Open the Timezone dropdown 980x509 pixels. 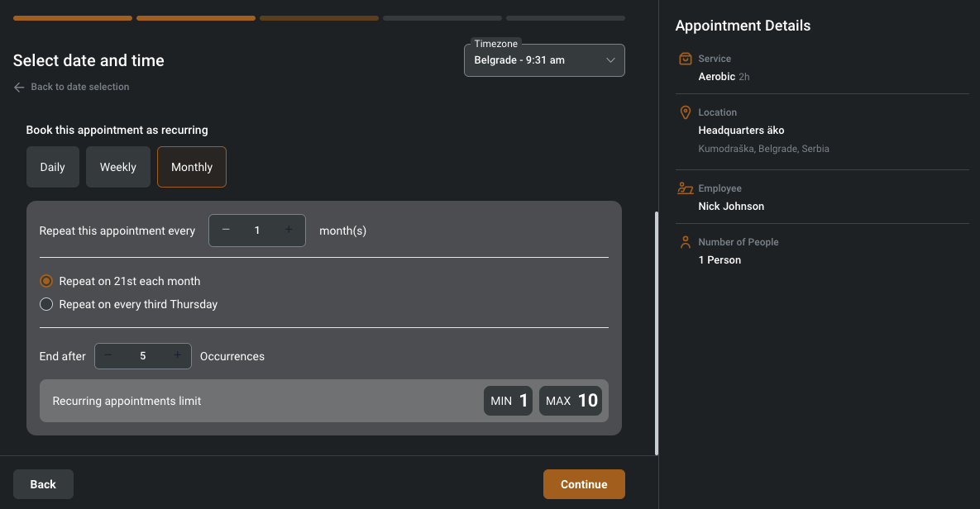click(x=543, y=59)
